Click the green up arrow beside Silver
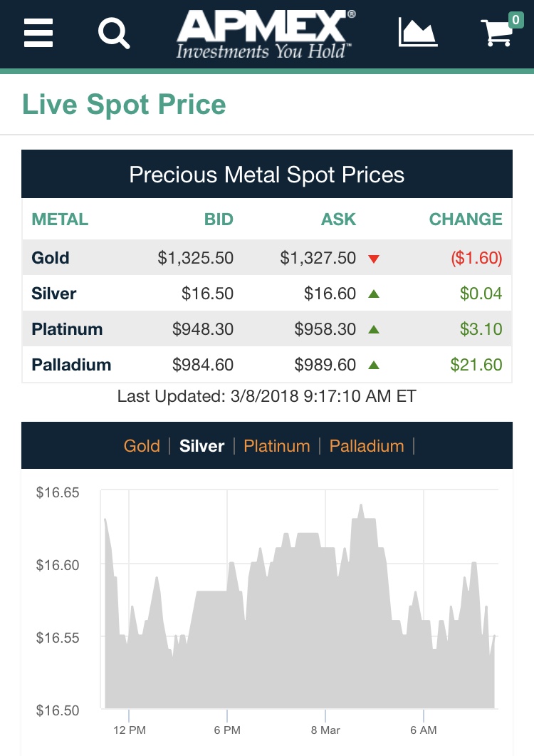Image resolution: width=534 pixels, height=756 pixels. pyautogui.click(x=374, y=294)
